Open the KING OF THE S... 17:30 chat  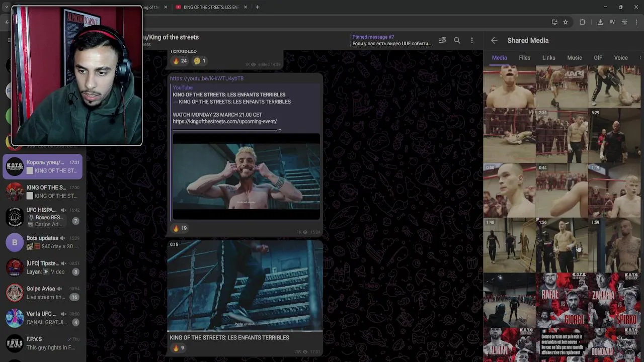43,192
